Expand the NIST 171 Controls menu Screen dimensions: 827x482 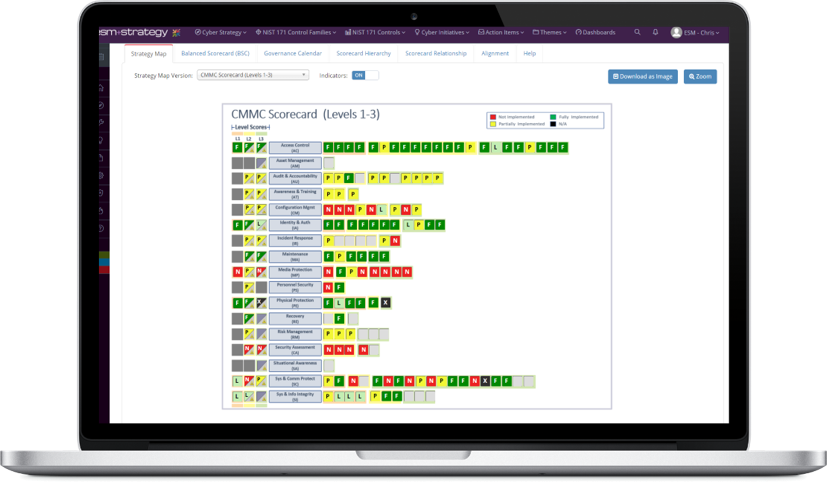(x=375, y=33)
